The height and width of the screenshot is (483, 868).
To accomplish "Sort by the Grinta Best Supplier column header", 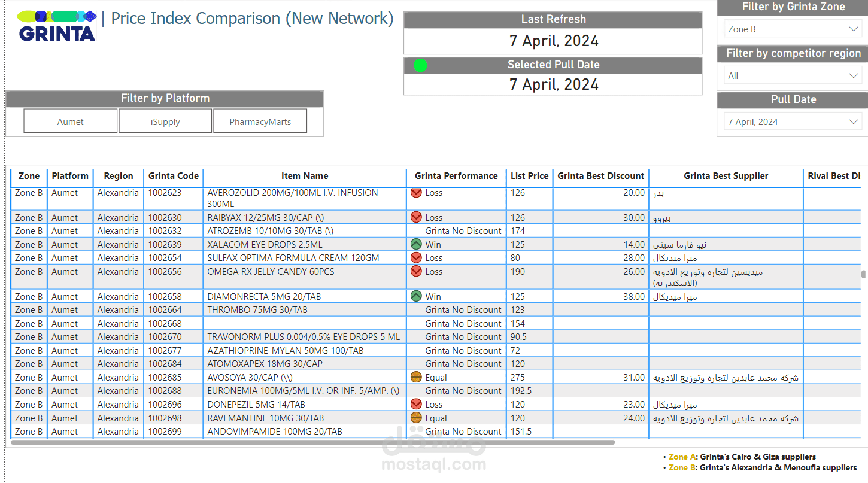I will [x=726, y=176].
